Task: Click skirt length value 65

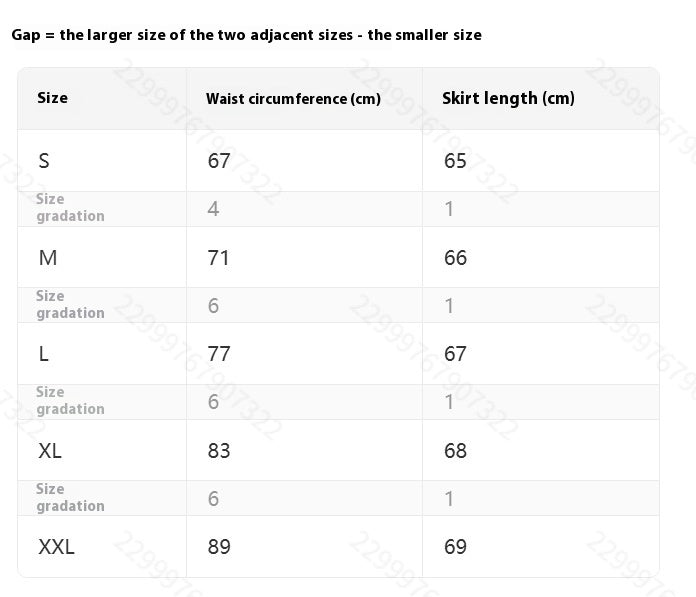Action: click(x=455, y=161)
